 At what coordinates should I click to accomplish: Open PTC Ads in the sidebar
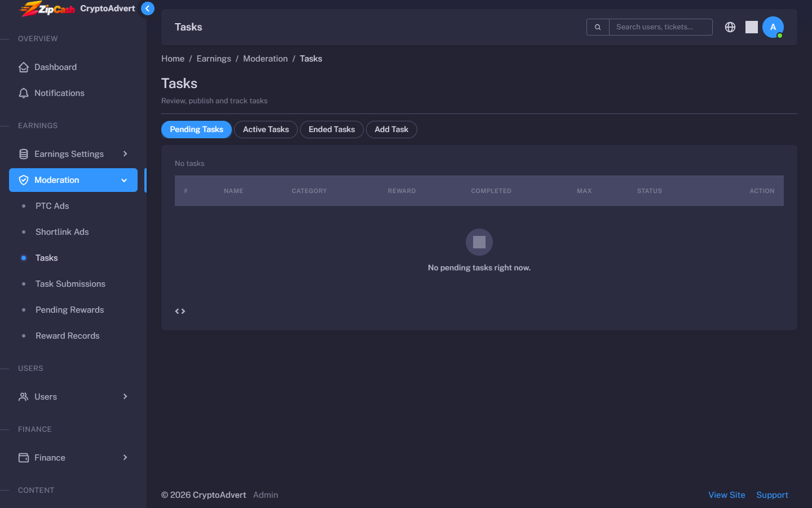[73, 206]
